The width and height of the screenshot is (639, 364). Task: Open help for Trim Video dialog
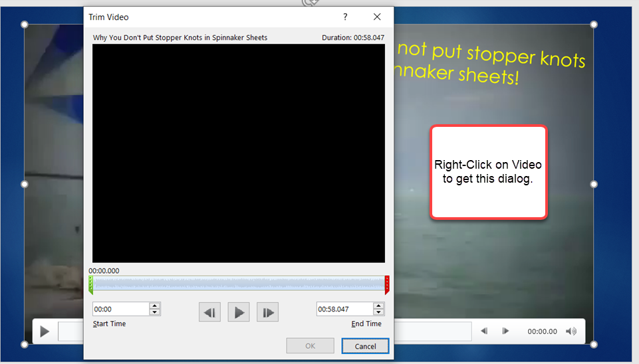coord(345,17)
